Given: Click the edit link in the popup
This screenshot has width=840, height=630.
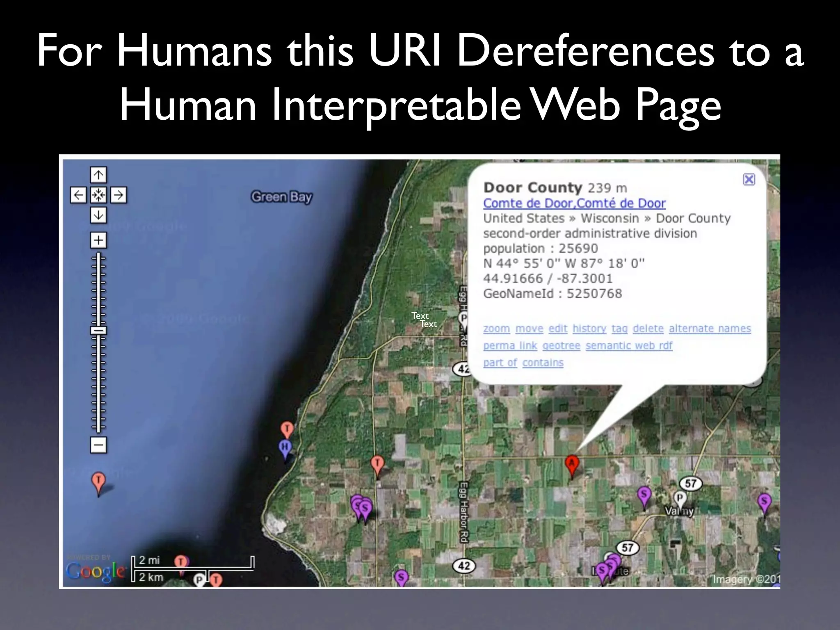Looking at the screenshot, I should 558,329.
